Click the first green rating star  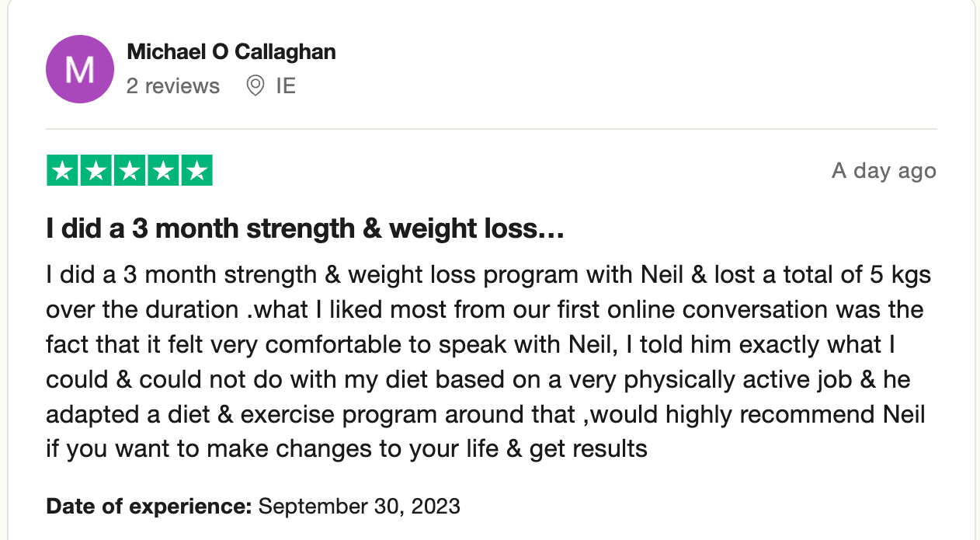(62, 171)
